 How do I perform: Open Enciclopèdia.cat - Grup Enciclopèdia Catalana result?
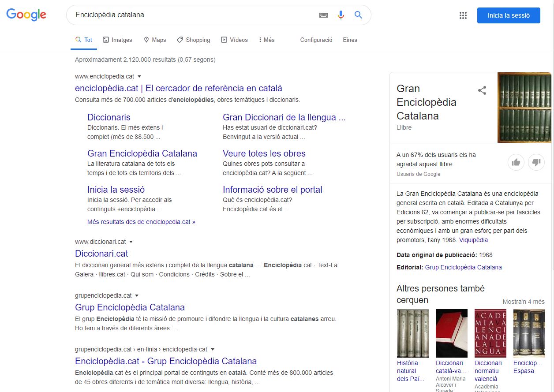click(166, 361)
